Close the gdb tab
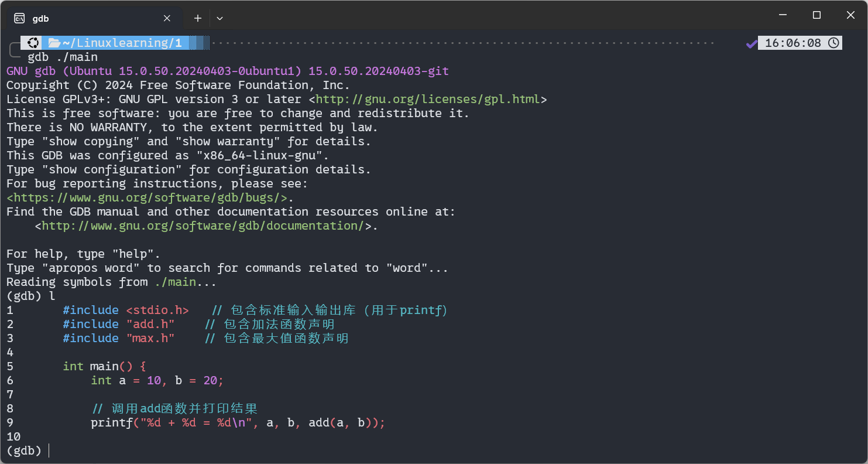Screen dimensions: 868x464 tap(167, 18)
